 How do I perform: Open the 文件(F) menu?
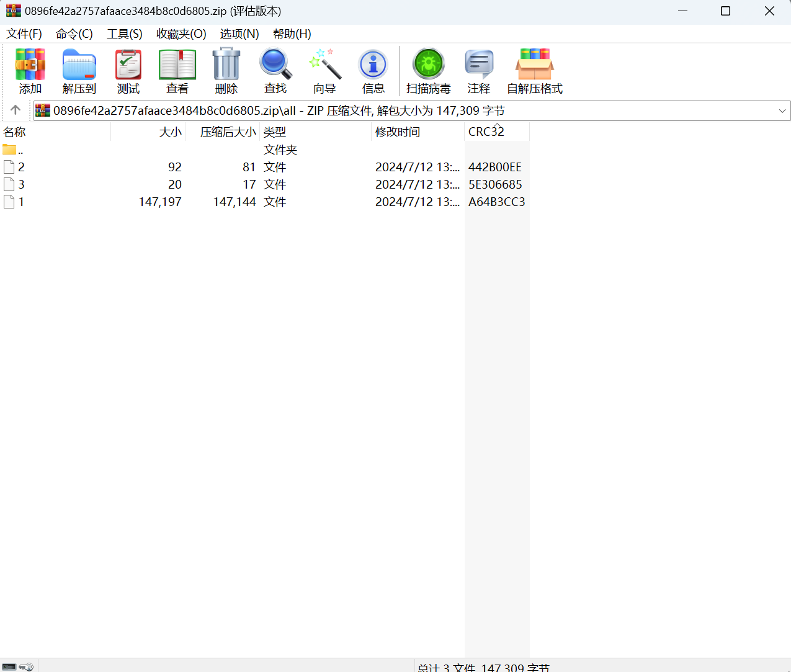24,34
